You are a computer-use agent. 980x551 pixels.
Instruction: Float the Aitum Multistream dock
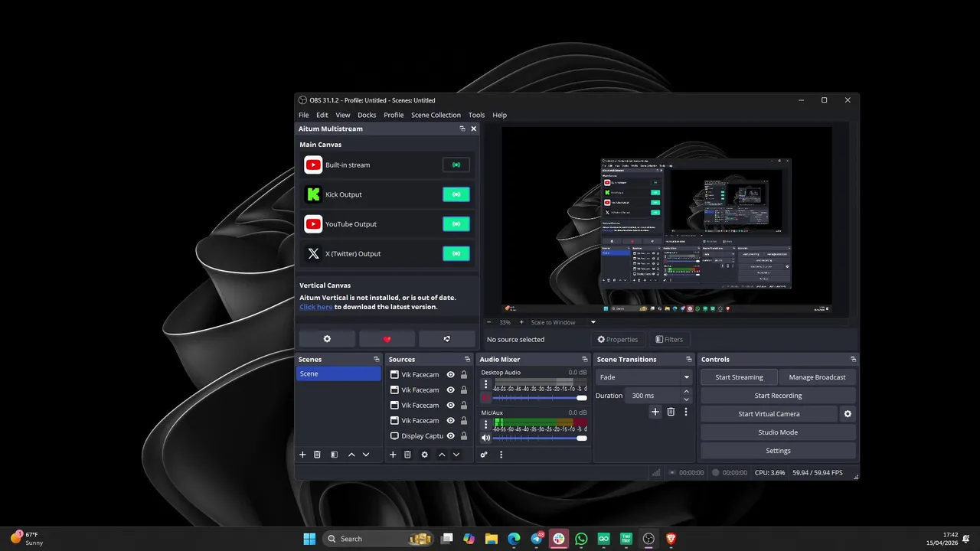[462, 129]
